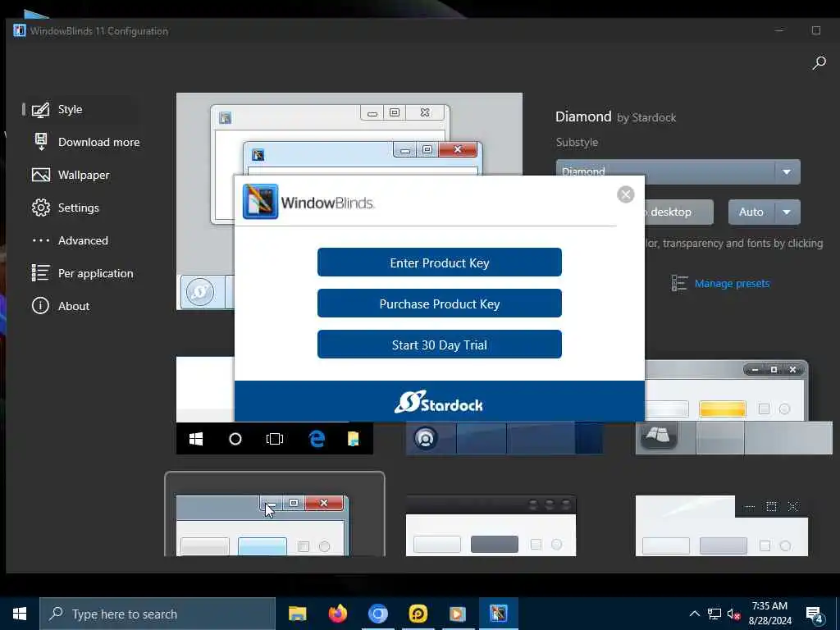Click the Stardock logo in dialog footer
This screenshot has width=840, height=630.
click(x=439, y=402)
